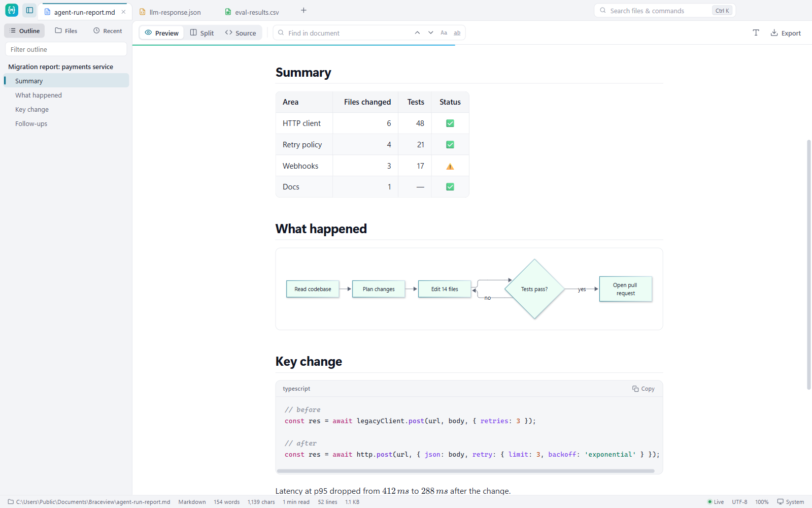Viewport: 812px width, 508px height.
Task: Click the document vertical scrollbar
Action: point(809,264)
